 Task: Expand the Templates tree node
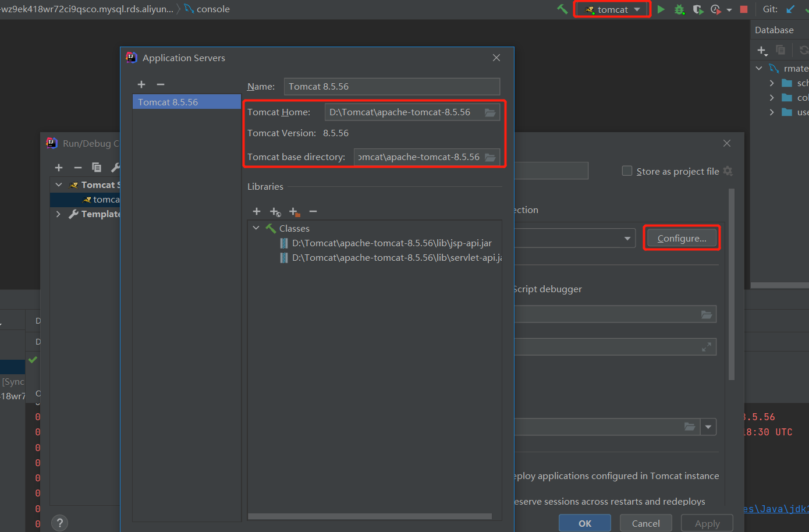click(x=58, y=214)
